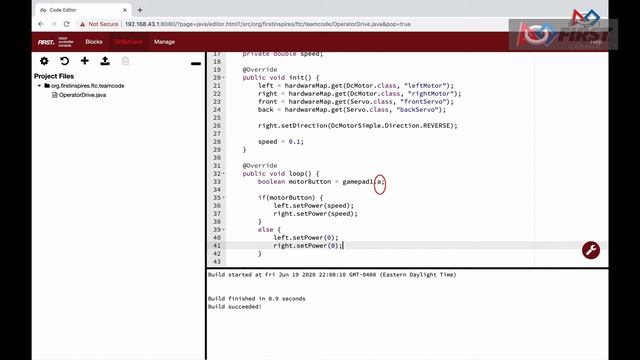Click line number 26 in gutter

pos(217,126)
